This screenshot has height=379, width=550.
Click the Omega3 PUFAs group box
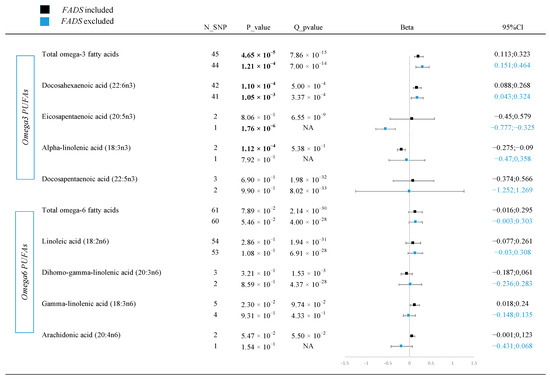pyautogui.click(x=25, y=117)
